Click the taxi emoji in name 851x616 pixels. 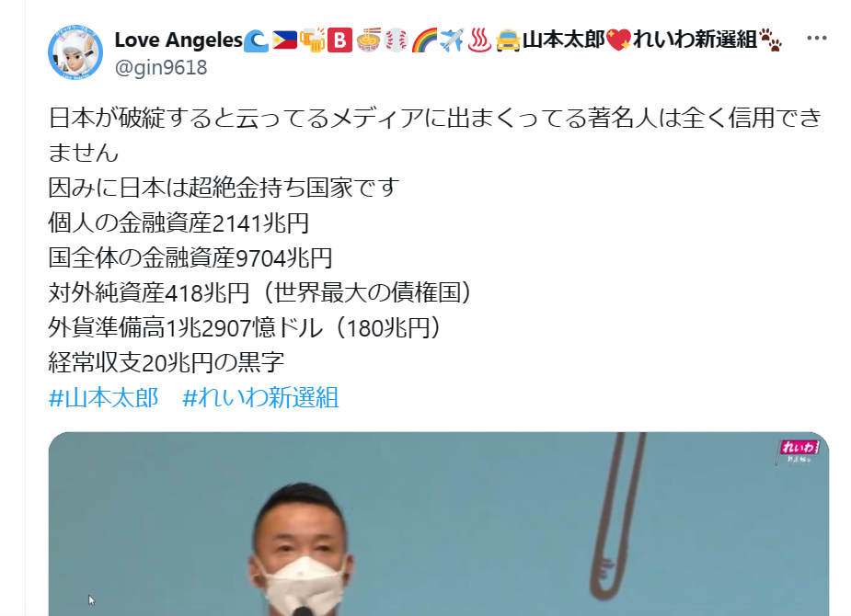[508, 40]
